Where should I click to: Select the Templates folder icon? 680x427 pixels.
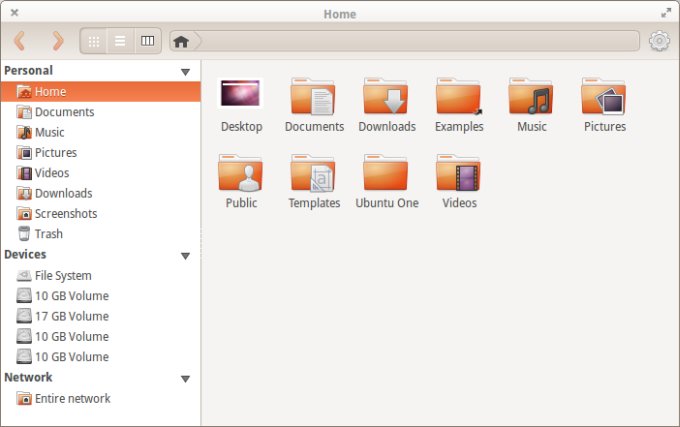(313, 173)
